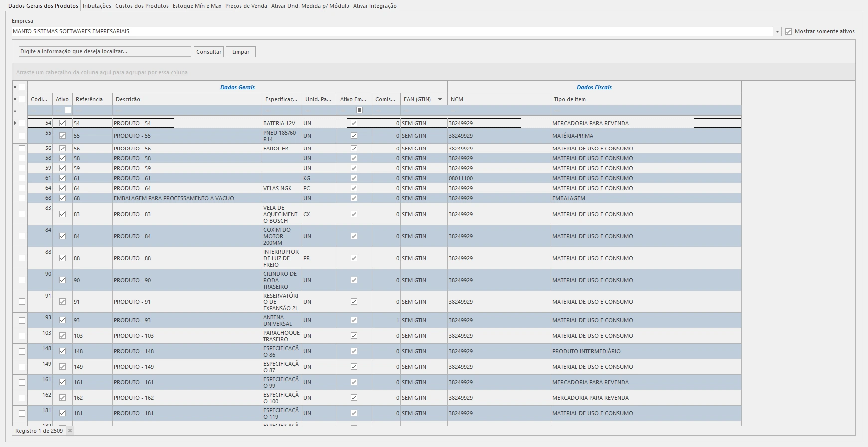
Task: Click the Comis... value 1 for PRODUTO - 93
Action: (386, 320)
